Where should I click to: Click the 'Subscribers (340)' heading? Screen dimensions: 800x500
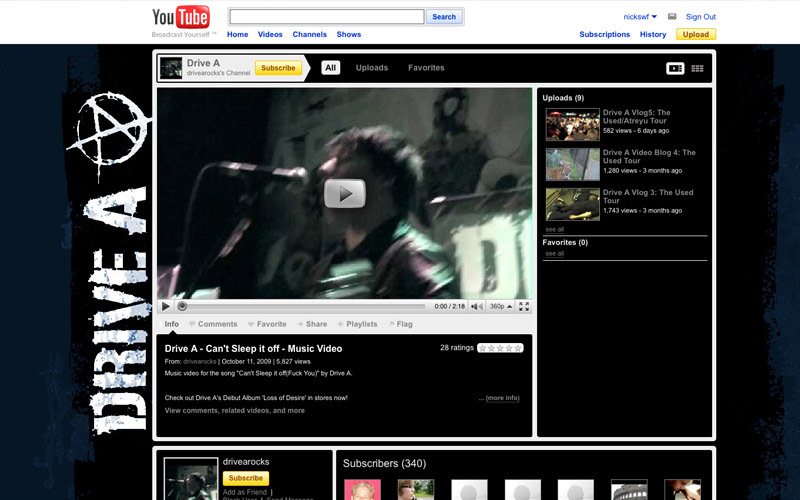(x=384, y=463)
